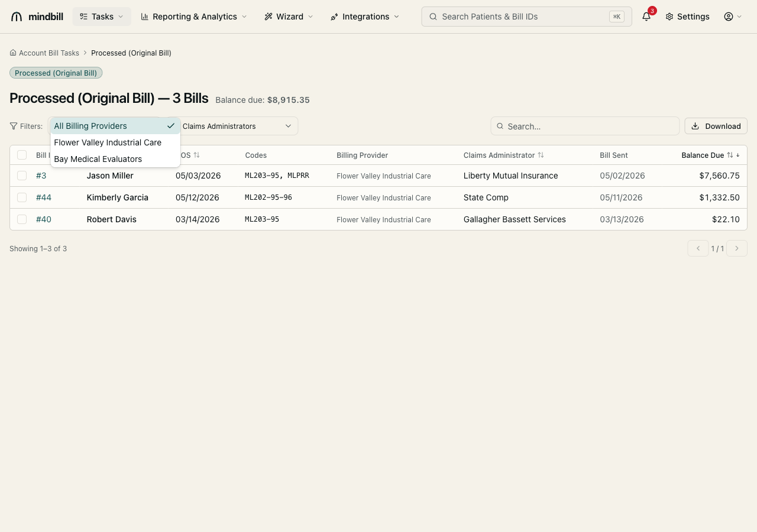
Task: Click patient name Jason Miller
Action: click(110, 176)
